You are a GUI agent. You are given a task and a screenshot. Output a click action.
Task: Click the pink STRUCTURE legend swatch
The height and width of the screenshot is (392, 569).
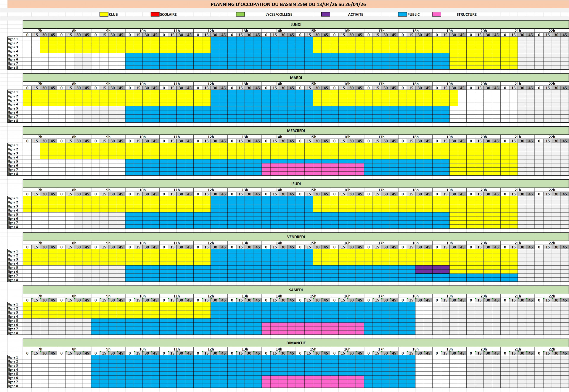click(x=437, y=14)
